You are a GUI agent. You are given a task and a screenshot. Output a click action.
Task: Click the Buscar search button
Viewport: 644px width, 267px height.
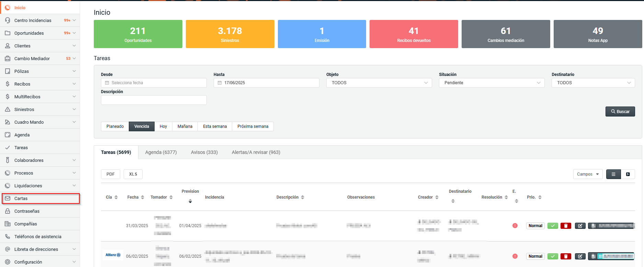pyautogui.click(x=620, y=111)
